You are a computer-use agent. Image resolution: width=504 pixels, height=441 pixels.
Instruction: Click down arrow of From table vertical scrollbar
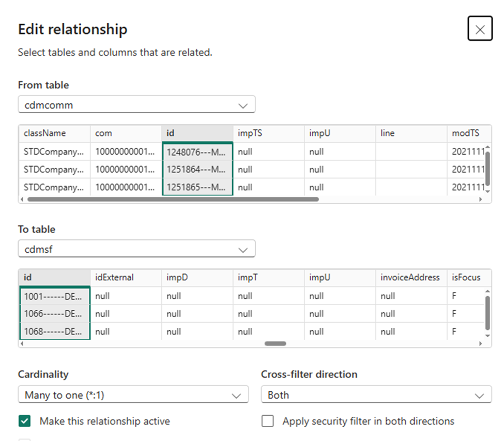point(487,191)
